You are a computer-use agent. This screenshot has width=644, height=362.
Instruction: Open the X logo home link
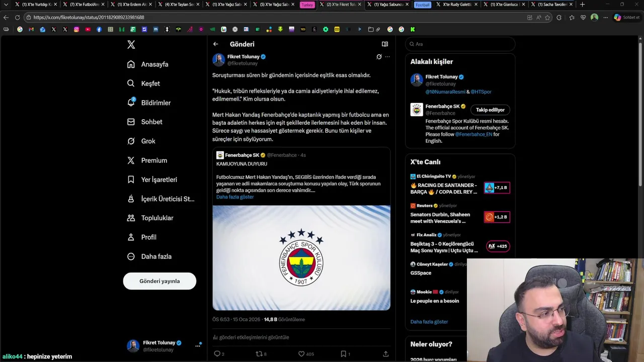pyautogui.click(x=131, y=45)
